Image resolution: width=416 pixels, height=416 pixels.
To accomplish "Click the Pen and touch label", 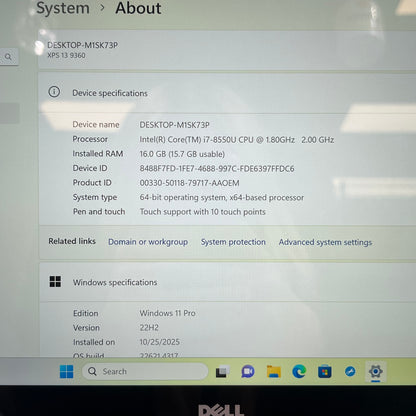I will [x=99, y=212].
